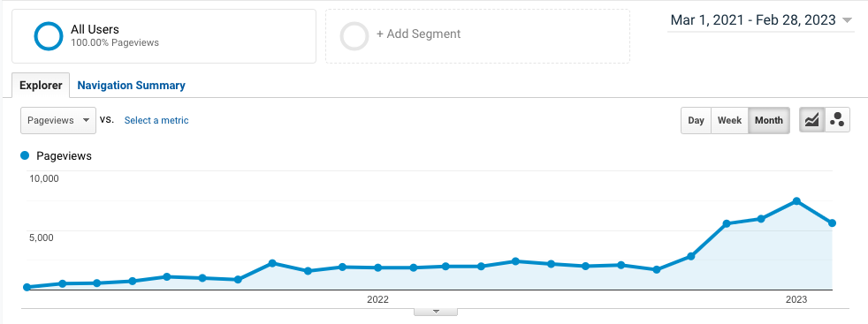Click the Mar 1, 2021 - Feb 28, 2023 date text
This screenshot has width=868, height=324.
pyautogui.click(x=753, y=20)
